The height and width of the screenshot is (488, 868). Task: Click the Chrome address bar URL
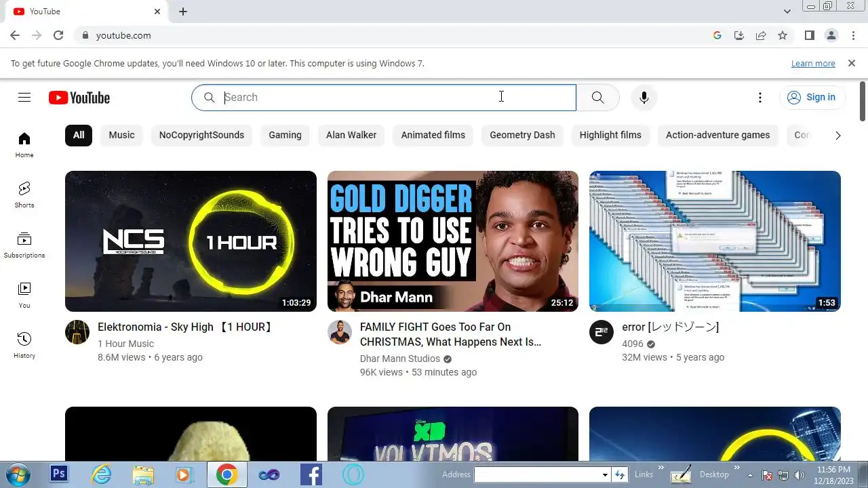[123, 35]
